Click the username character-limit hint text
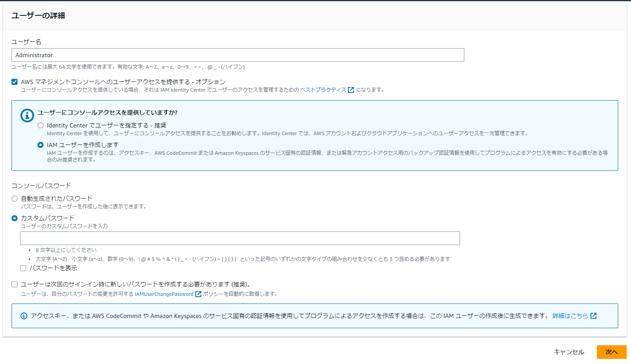The image size is (631, 364). (x=128, y=67)
